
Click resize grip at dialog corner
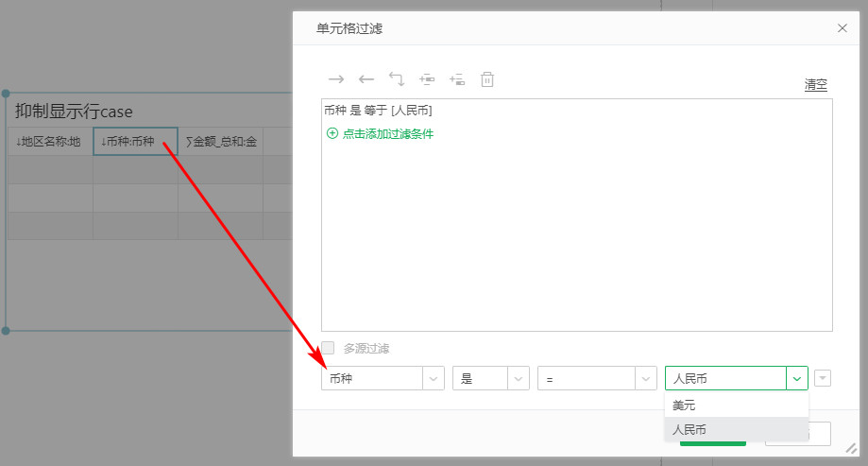(x=850, y=448)
